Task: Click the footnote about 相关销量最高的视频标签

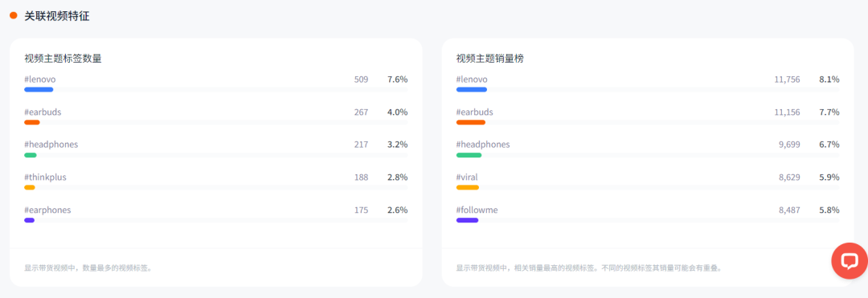Action: tap(589, 268)
